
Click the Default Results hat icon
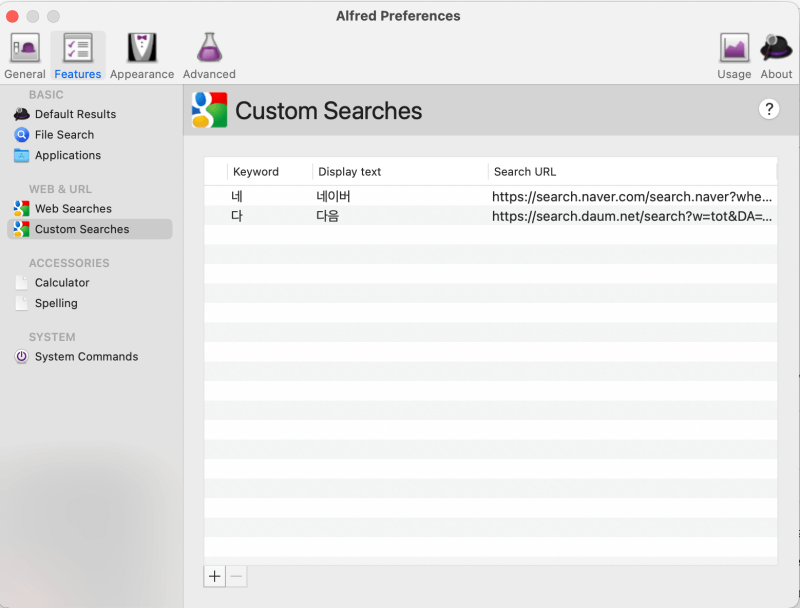[x=21, y=114]
